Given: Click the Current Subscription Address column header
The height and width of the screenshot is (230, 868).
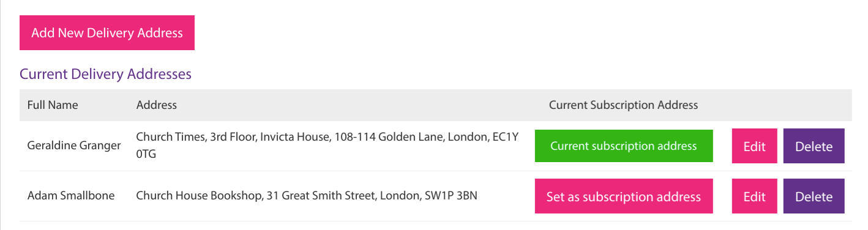Looking at the screenshot, I should [624, 105].
